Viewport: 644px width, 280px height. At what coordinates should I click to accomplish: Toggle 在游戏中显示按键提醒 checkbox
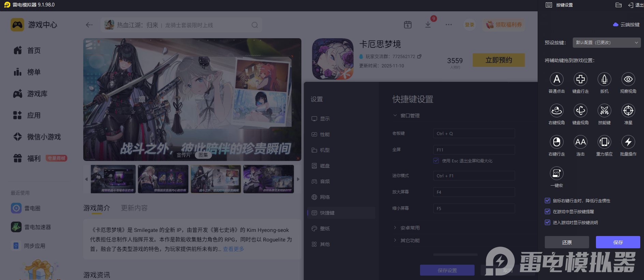[x=548, y=211]
